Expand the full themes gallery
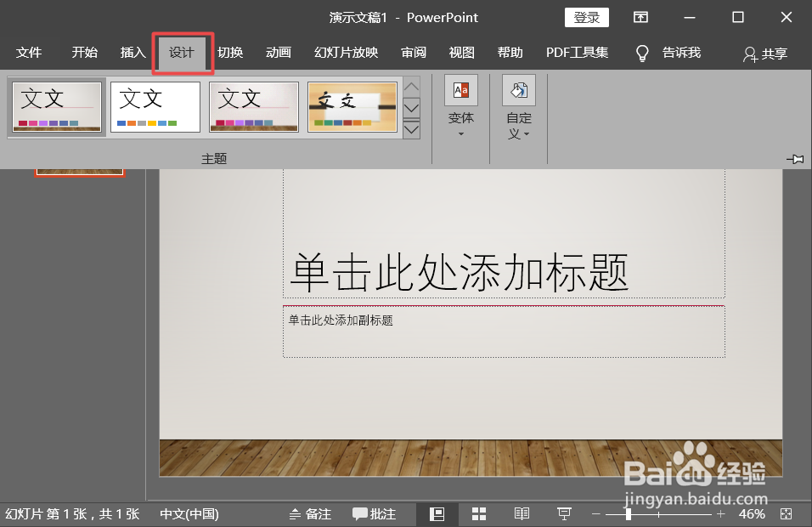 point(411,129)
